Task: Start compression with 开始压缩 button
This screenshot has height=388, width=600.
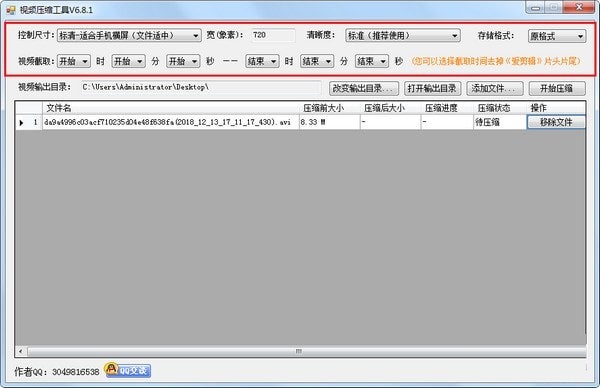Action: 557,88
